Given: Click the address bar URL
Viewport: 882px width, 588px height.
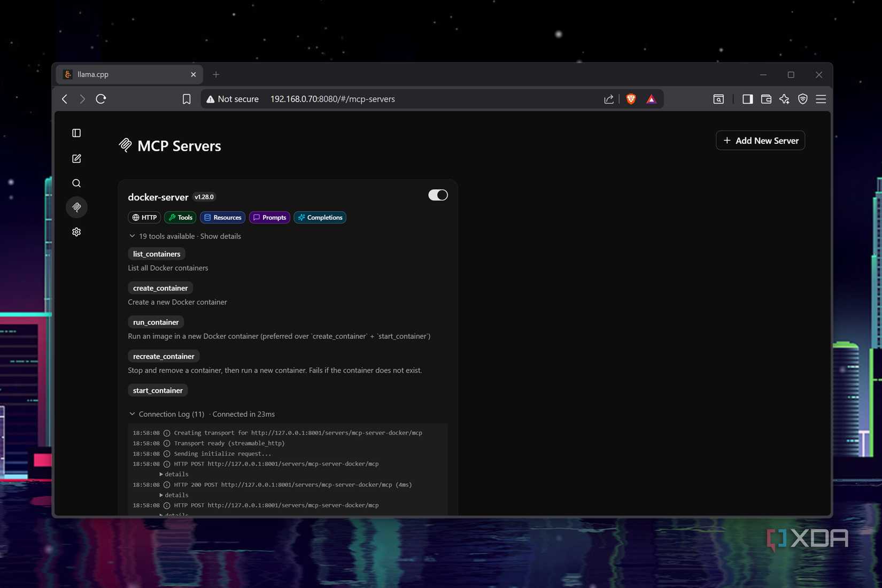Looking at the screenshot, I should pos(332,99).
